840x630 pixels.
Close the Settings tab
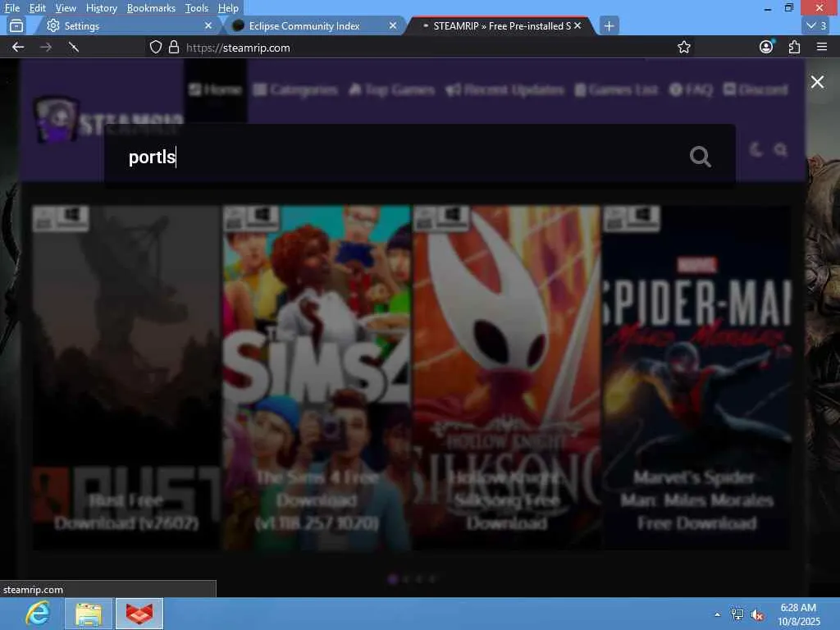tap(208, 25)
